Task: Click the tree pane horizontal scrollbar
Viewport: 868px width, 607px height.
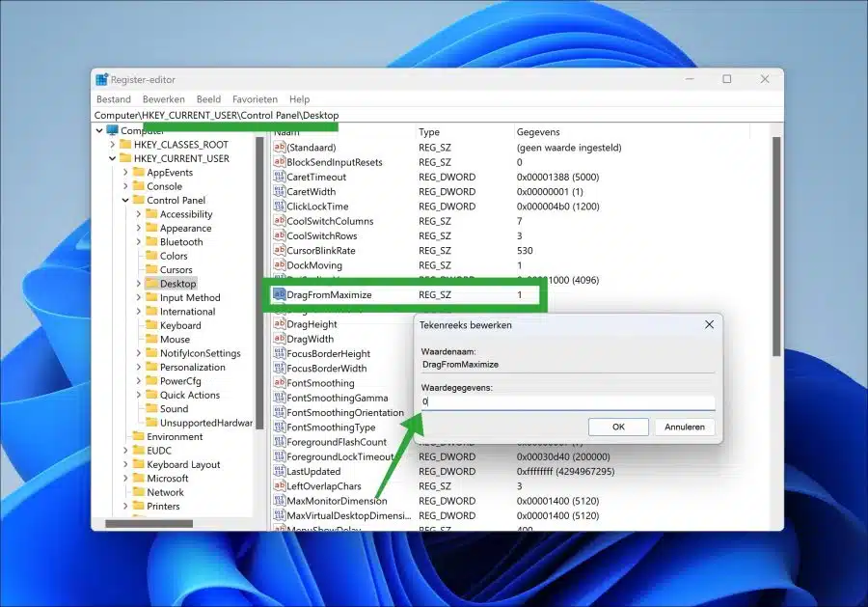Action: pyautogui.click(x=149, y=523)
